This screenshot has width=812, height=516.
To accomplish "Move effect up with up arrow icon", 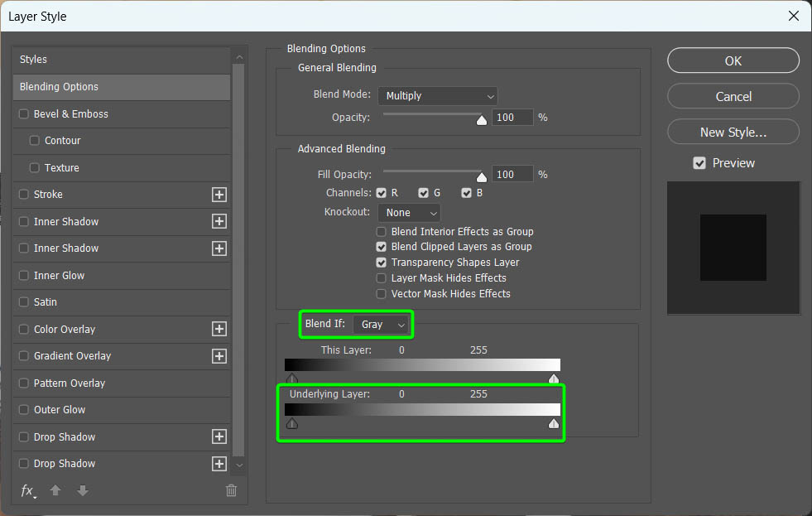I will pos(55,490).
